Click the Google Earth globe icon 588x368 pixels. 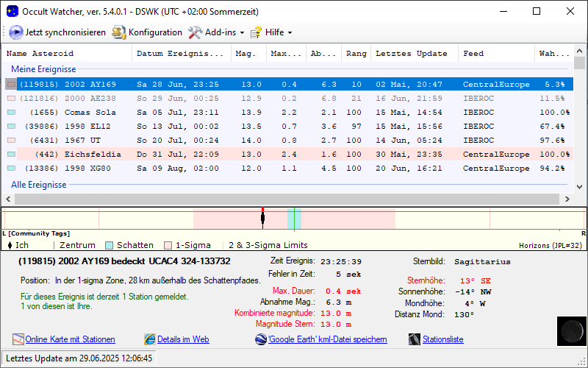click(x=261, y=339)
